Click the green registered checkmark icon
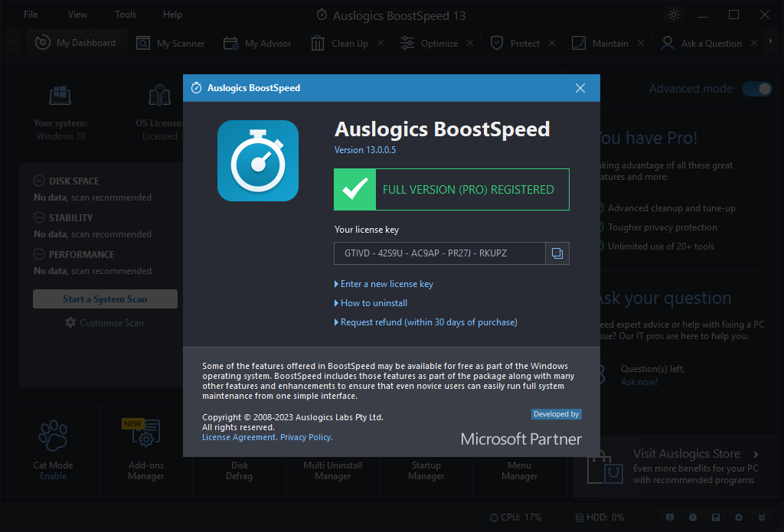Viewport: 784px width, 532px height. [355, 190]
